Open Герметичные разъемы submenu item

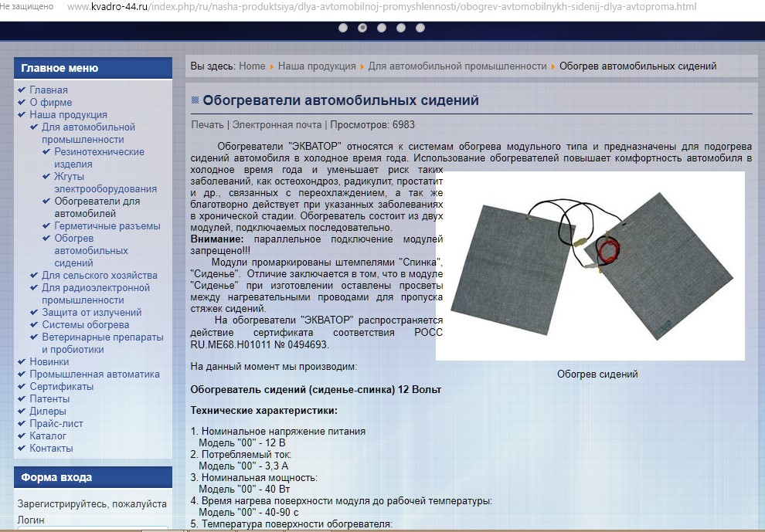click(107, 225)
